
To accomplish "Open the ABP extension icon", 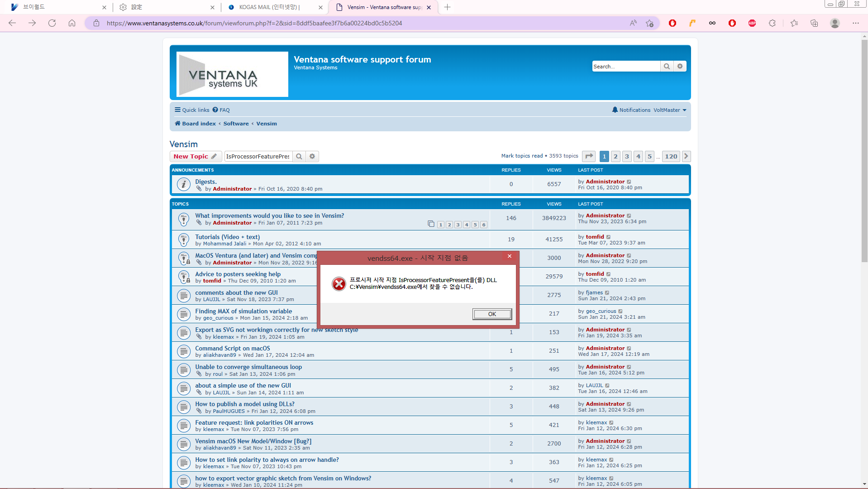I will tap(752, 23).
